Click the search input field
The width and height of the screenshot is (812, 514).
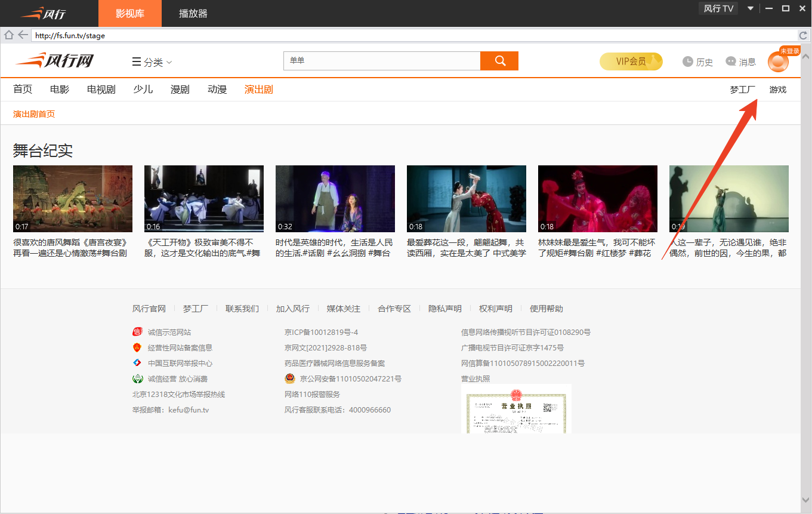click(x=382, y=61)
